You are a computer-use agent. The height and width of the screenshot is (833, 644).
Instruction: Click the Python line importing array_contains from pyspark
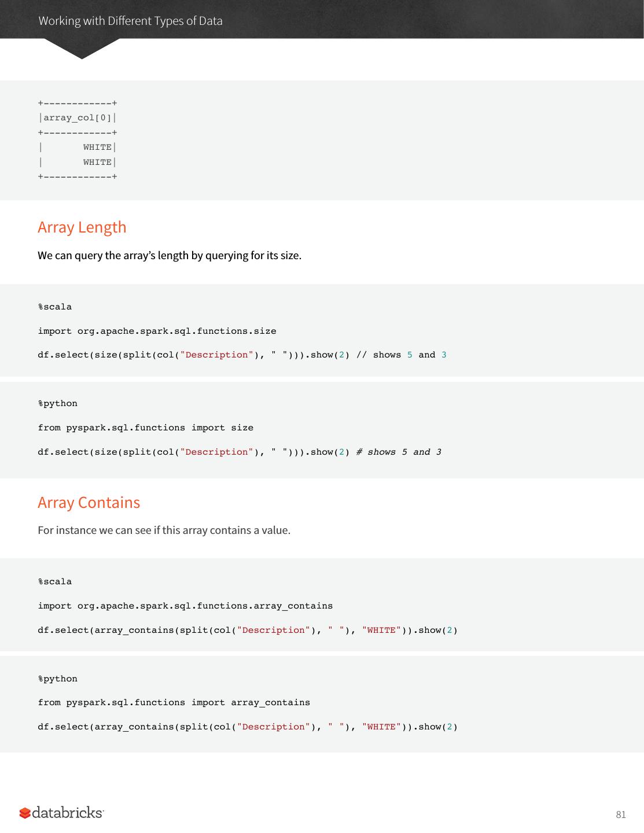tap(174, 703)
